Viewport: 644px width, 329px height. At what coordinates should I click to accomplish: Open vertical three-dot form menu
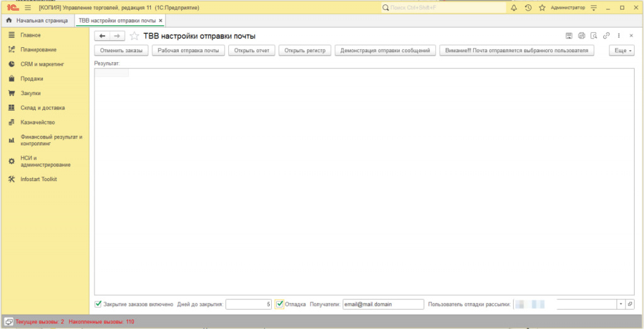pyautogui.click(x=619, y=36)
